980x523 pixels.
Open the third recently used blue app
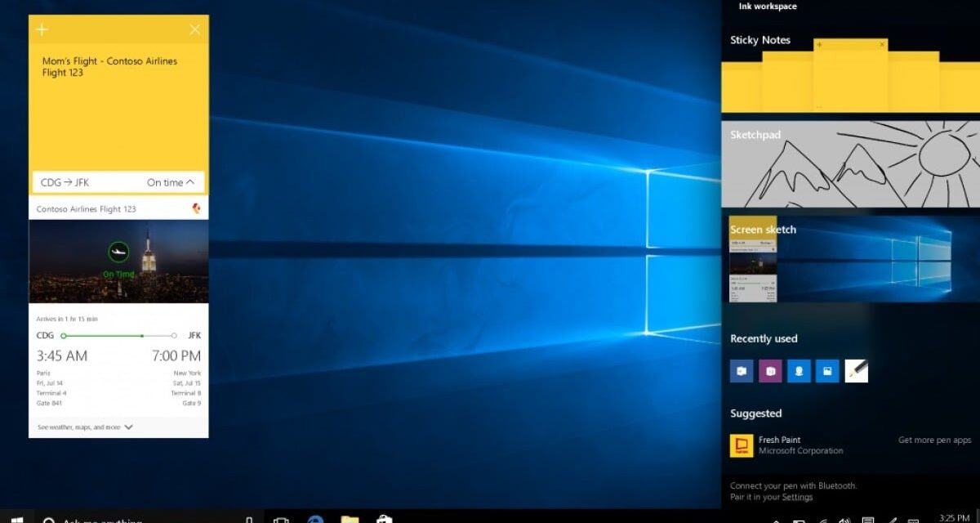[799, 371]
